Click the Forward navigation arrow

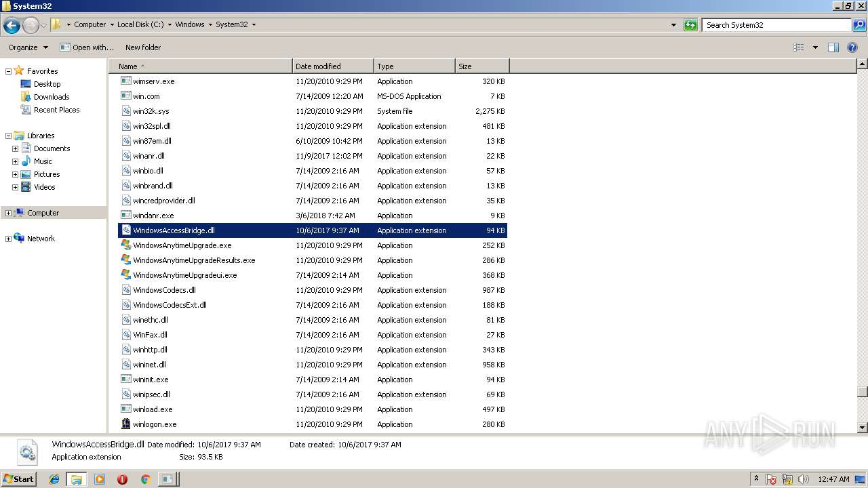[x=31, y=26]
